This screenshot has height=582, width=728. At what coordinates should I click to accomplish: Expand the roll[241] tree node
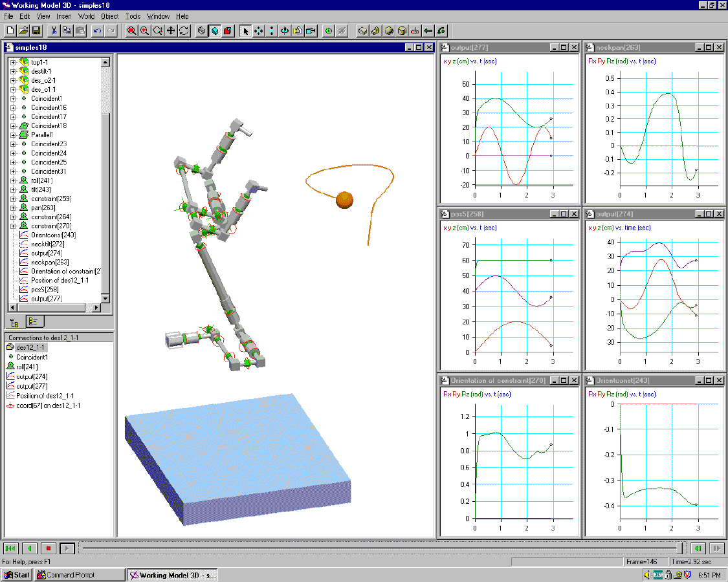click(x=13, y=180)
